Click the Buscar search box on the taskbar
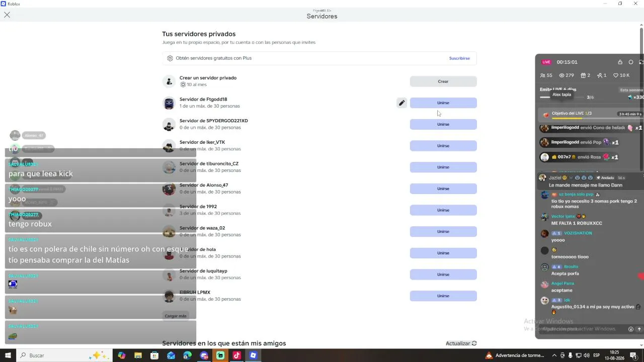The height and width of the screenshot is (362, 644). click(63, 355)
